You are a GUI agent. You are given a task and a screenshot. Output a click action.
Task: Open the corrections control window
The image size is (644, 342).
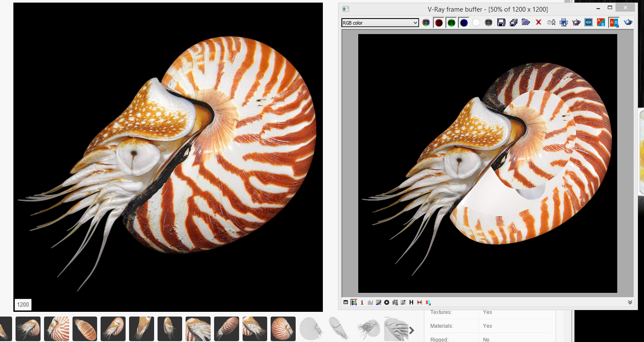[x=353, y=302]
